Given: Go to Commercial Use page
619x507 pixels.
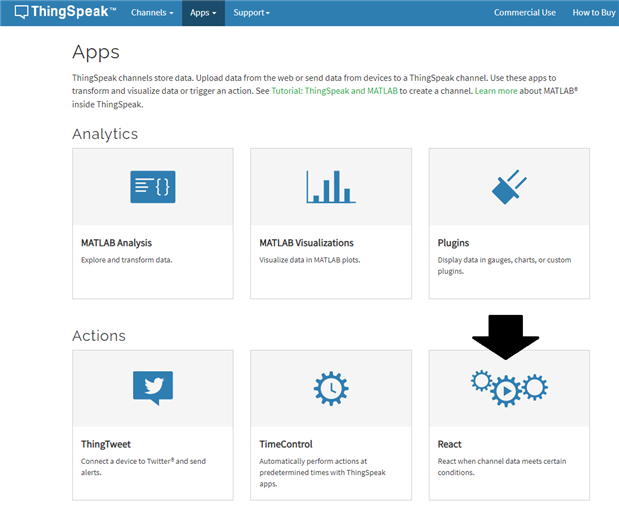Looking at the screenshot, I should (524, 13).
